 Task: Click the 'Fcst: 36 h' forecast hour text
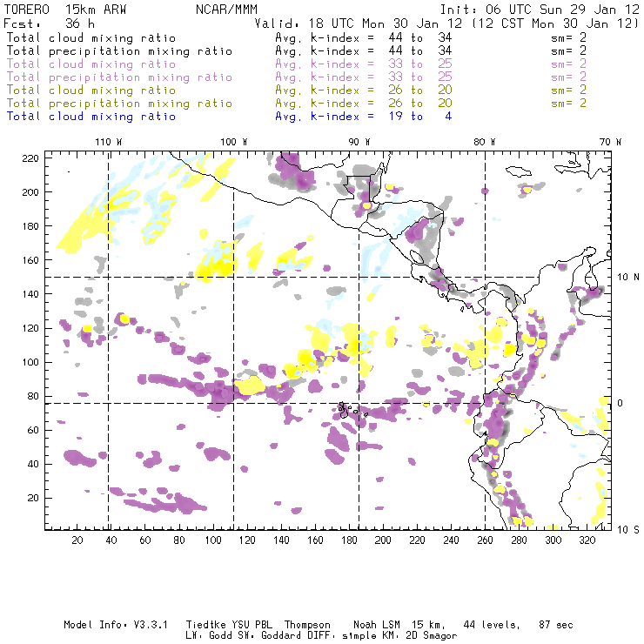point(49,23)
